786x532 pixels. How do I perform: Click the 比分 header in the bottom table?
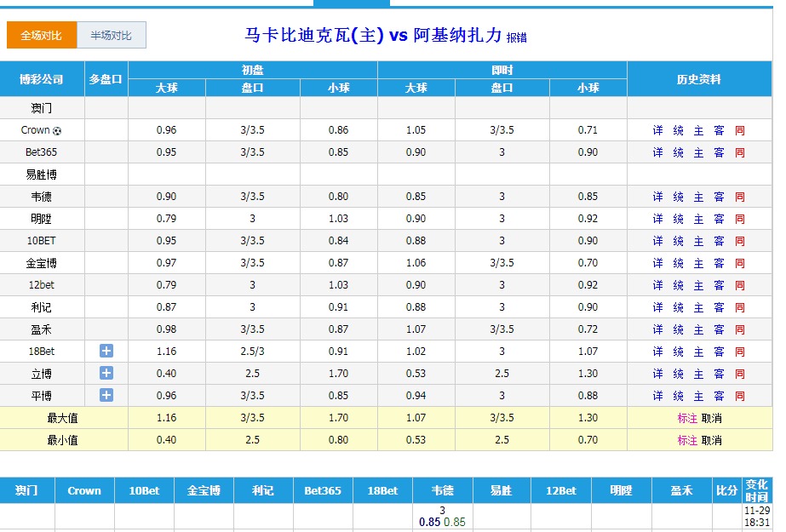point(727,490)
